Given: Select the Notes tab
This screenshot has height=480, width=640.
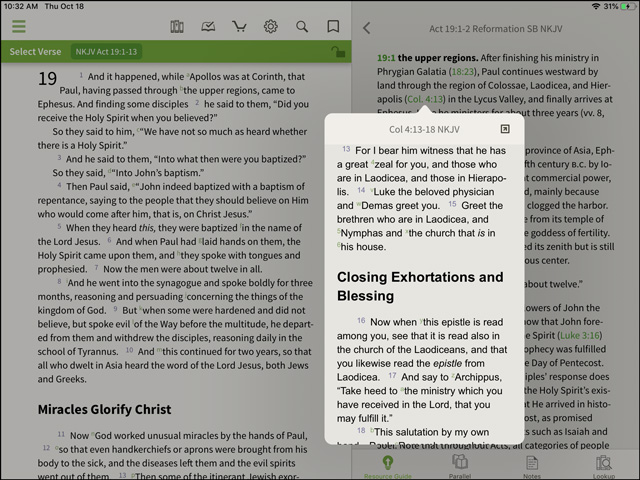Looking at the screenshot, I should [532, 467].
